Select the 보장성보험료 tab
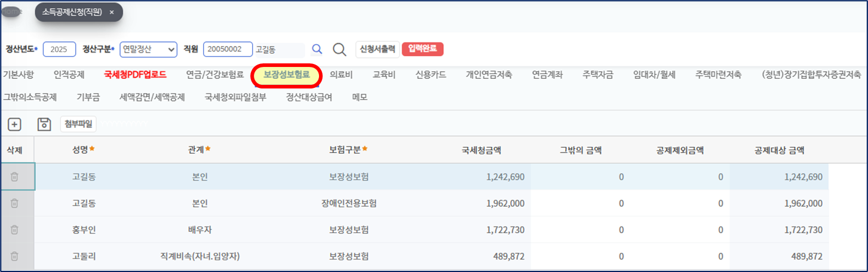 pos(287,75)
